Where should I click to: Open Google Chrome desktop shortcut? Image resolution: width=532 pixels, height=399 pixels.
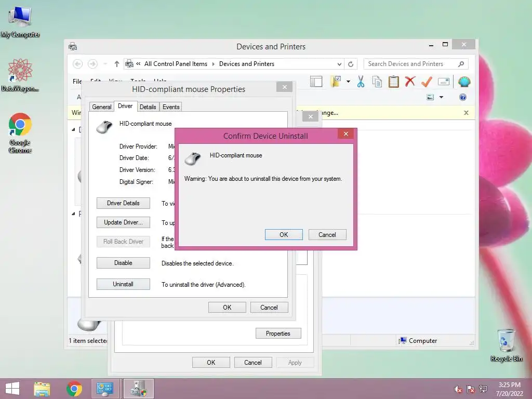(20, 132)
